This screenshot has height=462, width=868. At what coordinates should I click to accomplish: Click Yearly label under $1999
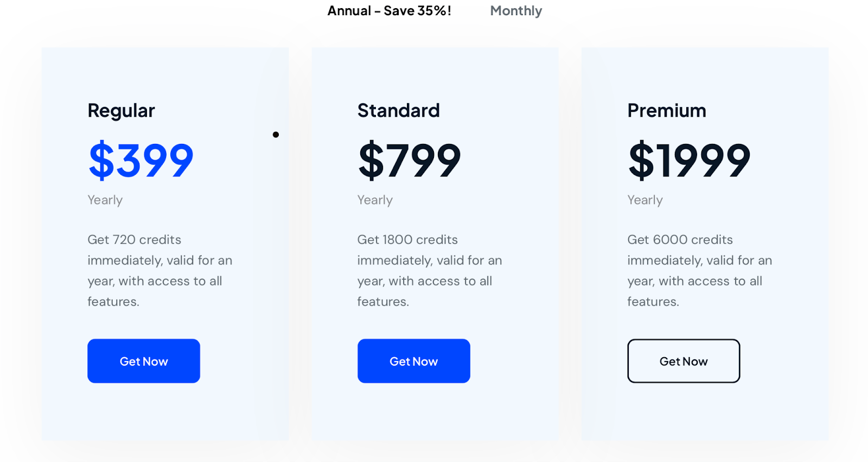[645, 200]
